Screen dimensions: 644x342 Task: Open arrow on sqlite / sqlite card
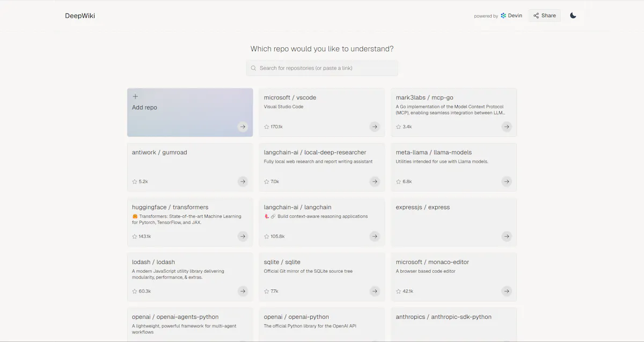click(x=375, y=291)
